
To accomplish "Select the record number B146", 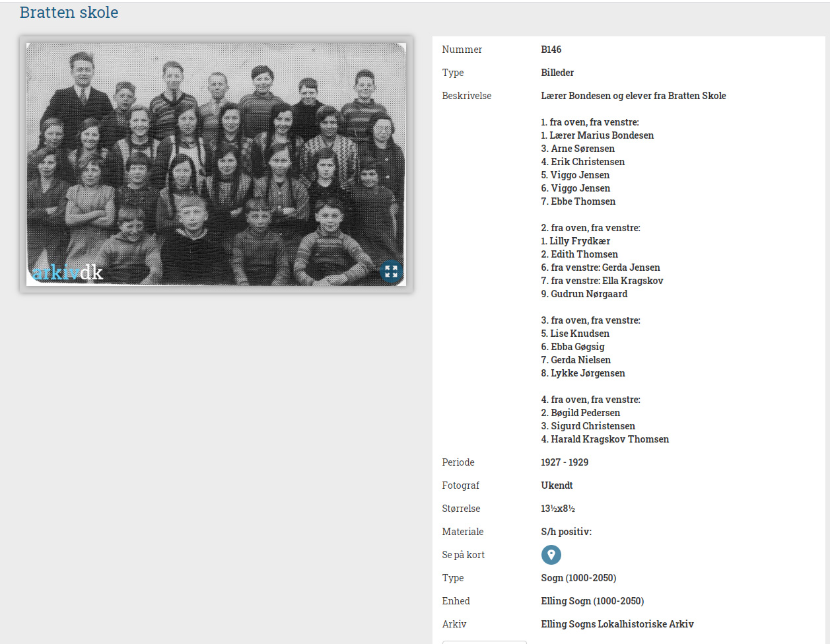I will click(551, 50).
